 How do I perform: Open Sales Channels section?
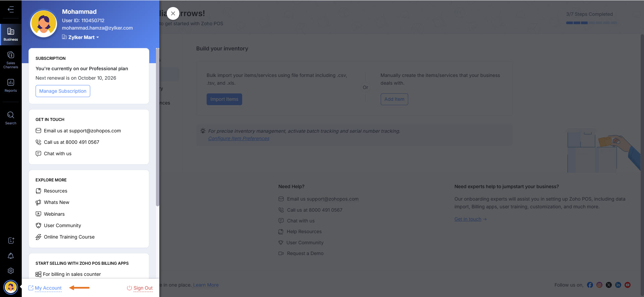click(11, 60)
